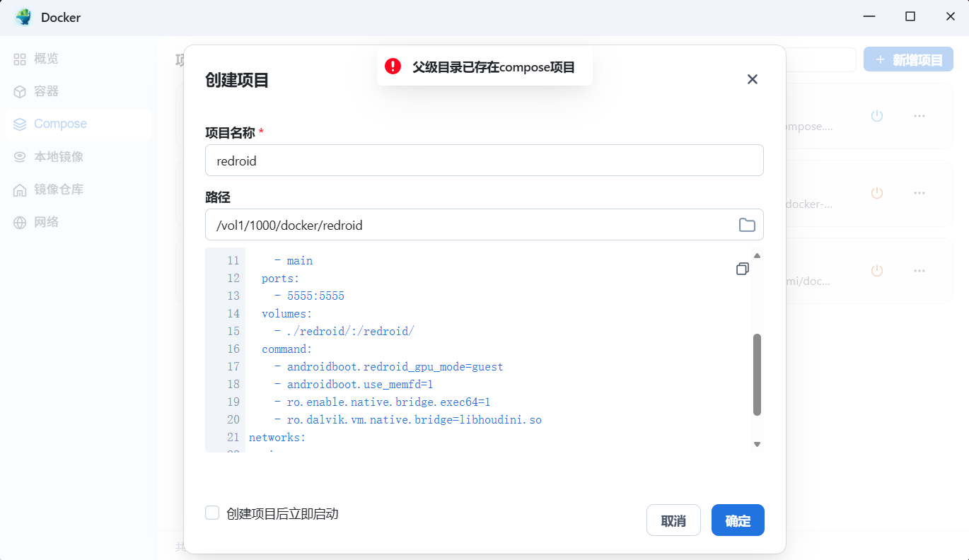
Task: Copy compose code with the copy icon
Action: [742, 269]
